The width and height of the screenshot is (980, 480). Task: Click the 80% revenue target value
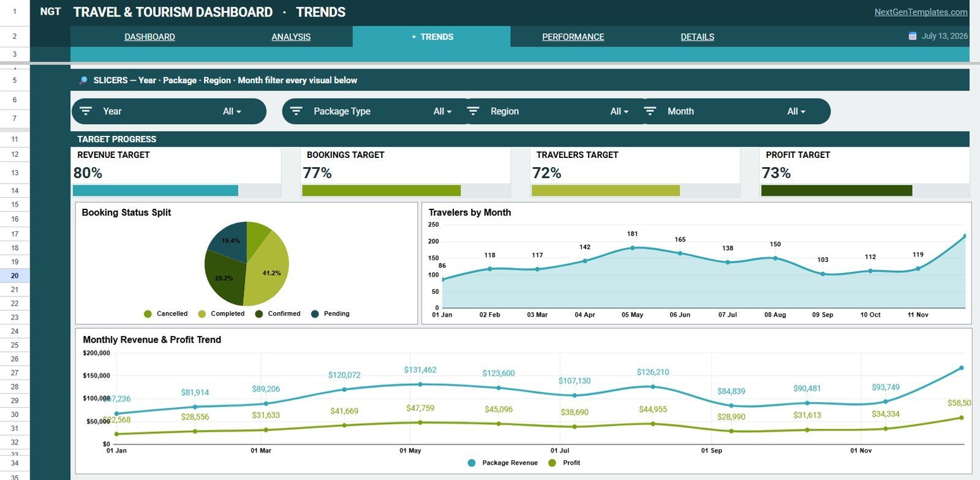pyautogui.click(x=88, y=173)
